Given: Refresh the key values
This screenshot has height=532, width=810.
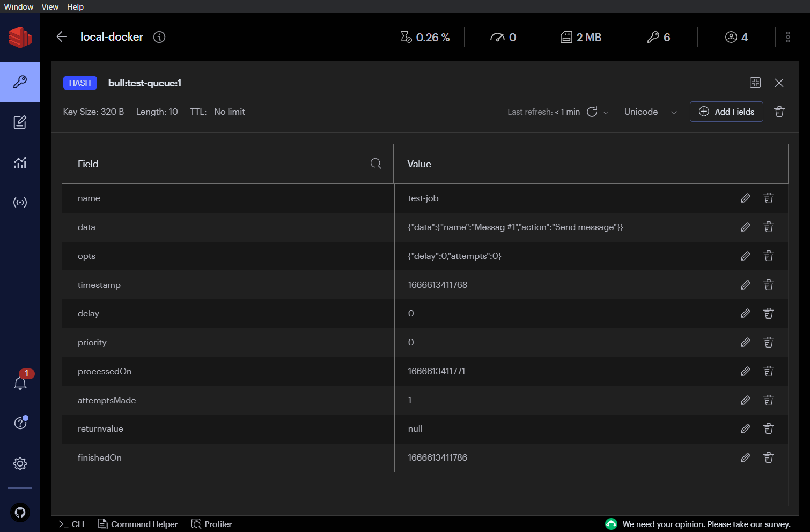Looking at the screenshot, I should click(592, 112).
